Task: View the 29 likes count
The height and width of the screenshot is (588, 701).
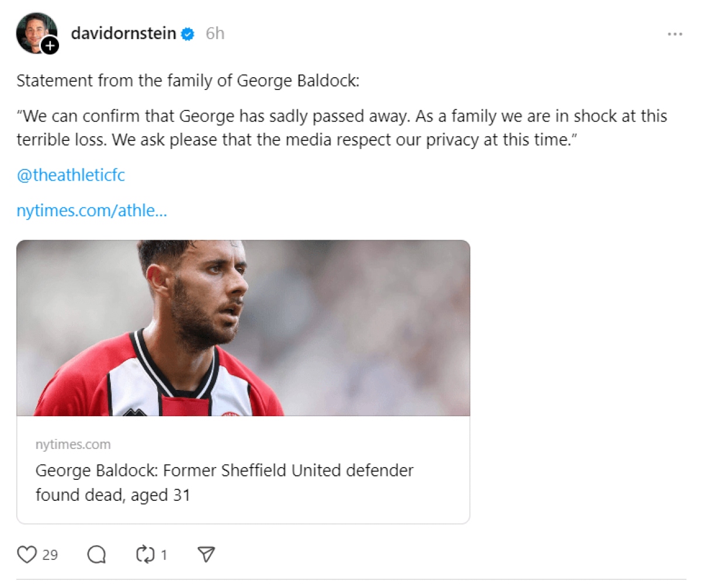Action: (50, 554)
